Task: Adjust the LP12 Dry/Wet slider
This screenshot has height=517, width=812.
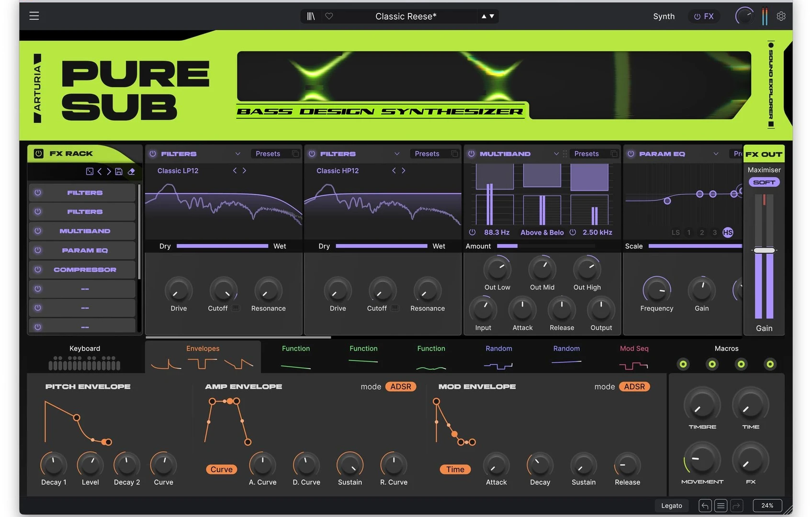Action: (223, 246)
